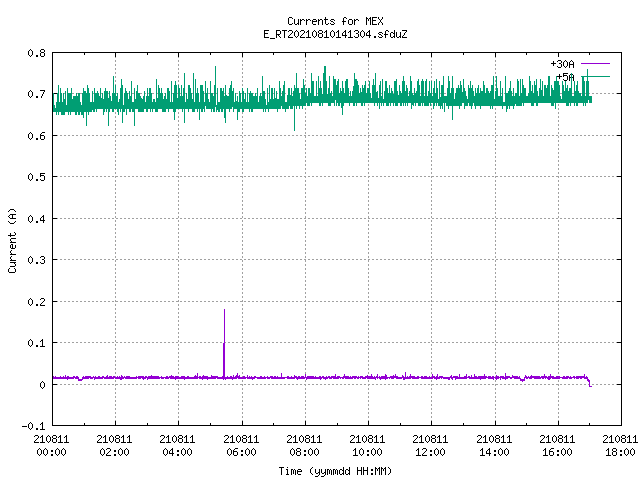Click the 210811 06:00 time tick label

click(x=242, y=446)
